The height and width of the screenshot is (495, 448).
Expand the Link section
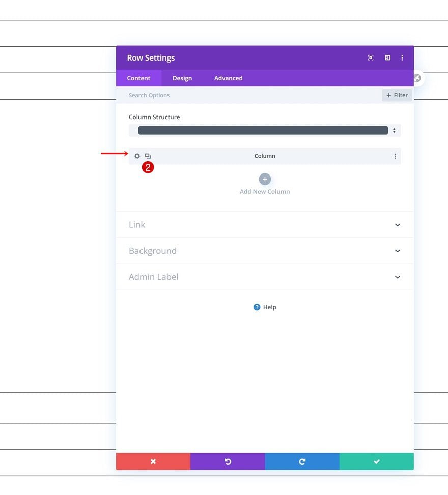tap(265, 225)
